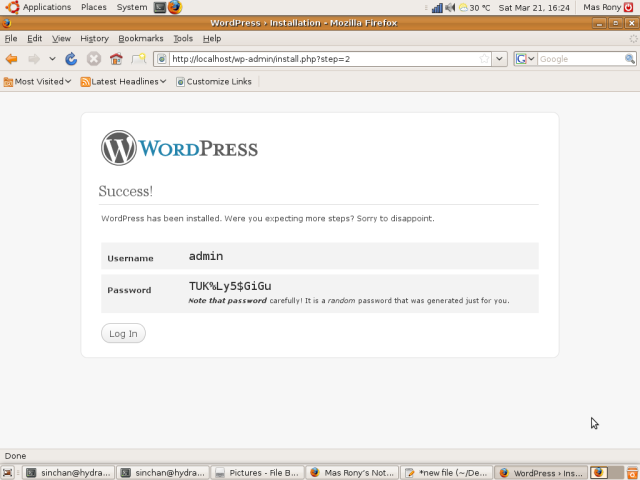Image resolution: width=640 pixels, height=480 pixels.
Task: Expand the Latest Headlines feed
Action: (x=124, y=82)
